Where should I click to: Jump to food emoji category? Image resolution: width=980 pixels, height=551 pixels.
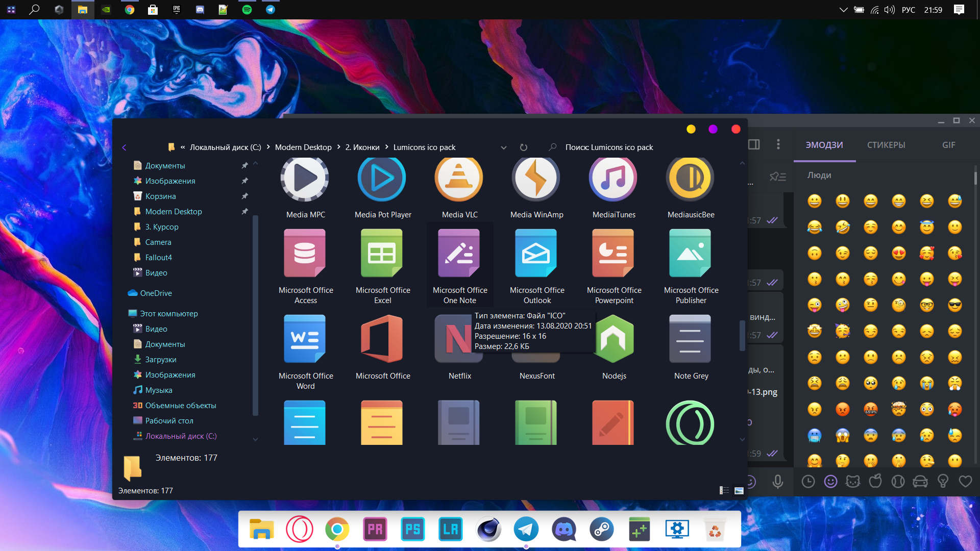point(875,481)
